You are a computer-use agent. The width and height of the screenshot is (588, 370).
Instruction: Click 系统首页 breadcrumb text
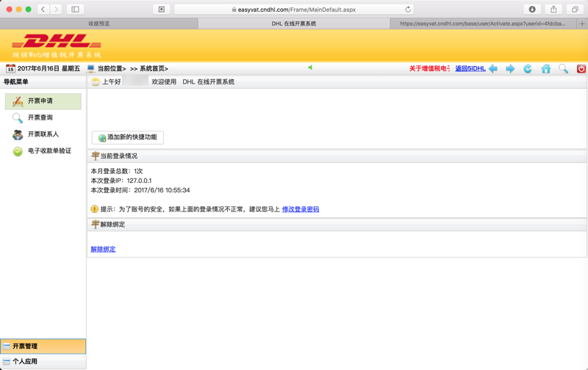[x=154, y=68]
